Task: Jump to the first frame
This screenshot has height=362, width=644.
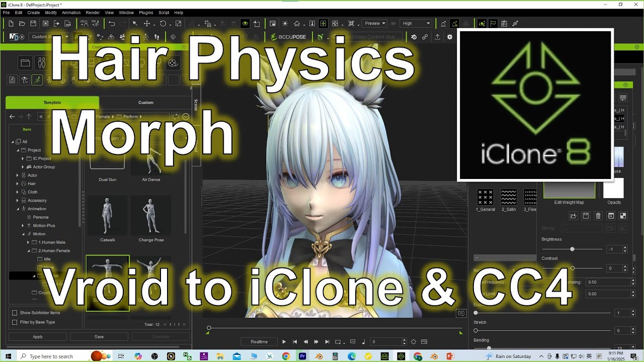Action: (x=295, y=342)
